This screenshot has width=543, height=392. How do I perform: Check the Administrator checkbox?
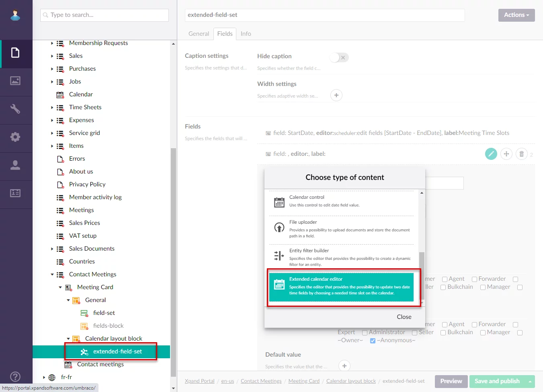pyautogui.click(x=365, y=333)
